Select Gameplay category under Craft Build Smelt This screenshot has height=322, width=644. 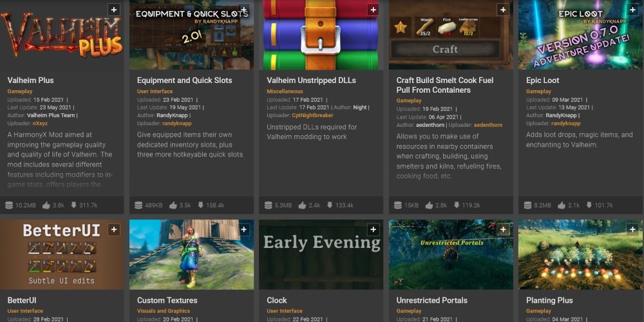coord(409,100)
